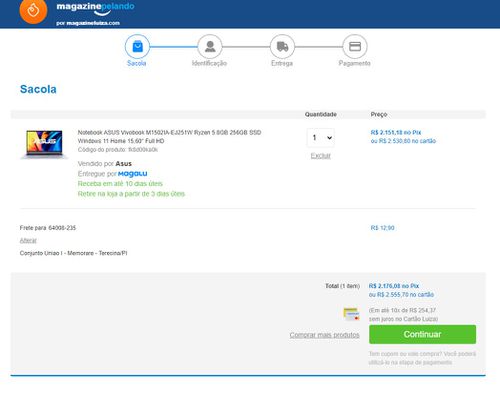The width and height of the screenshot is (500, 394).
Task: Click the Magalu delivery brand logo
Action: [x=133, y=174]
